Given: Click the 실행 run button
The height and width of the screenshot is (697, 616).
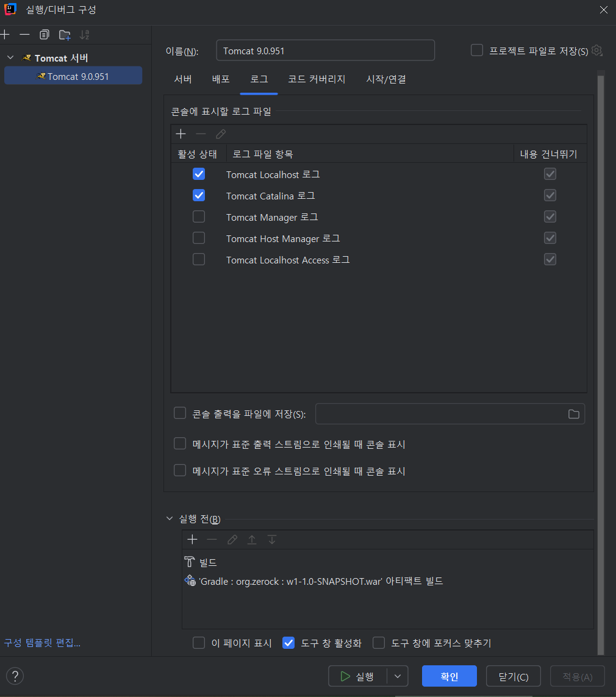Looking at the screenshot, I should 357,676.
